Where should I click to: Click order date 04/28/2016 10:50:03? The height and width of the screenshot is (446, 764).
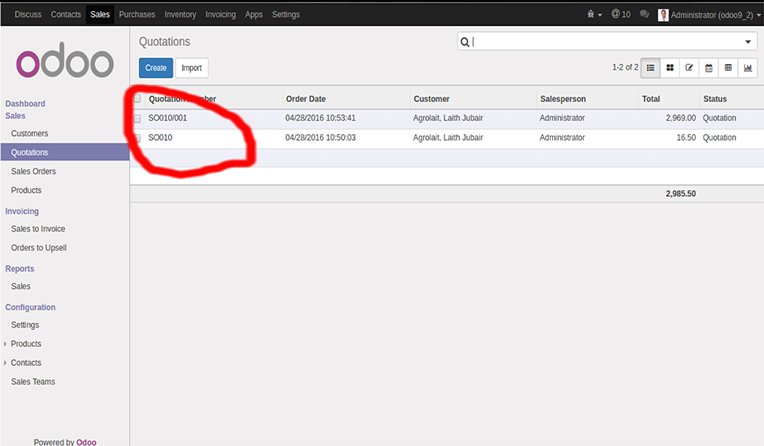point(321,137)
